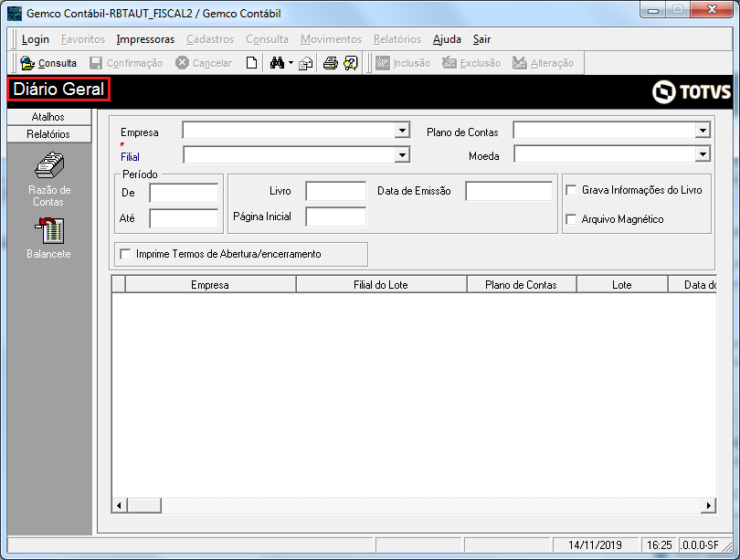This screenshot has height=560, width=740.
Task: Click the help question mark icon
Action: coord(351,63)
